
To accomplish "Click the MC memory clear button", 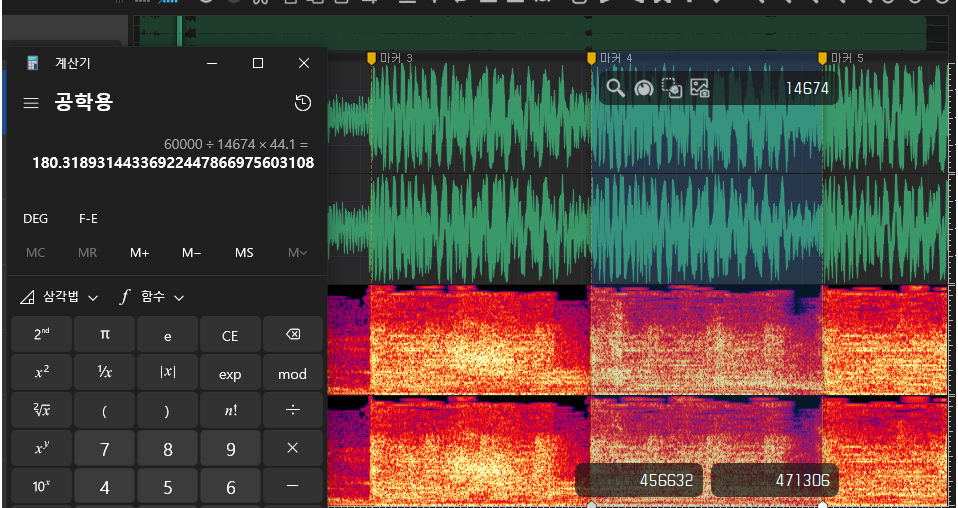I will click(x=35, y=252).
